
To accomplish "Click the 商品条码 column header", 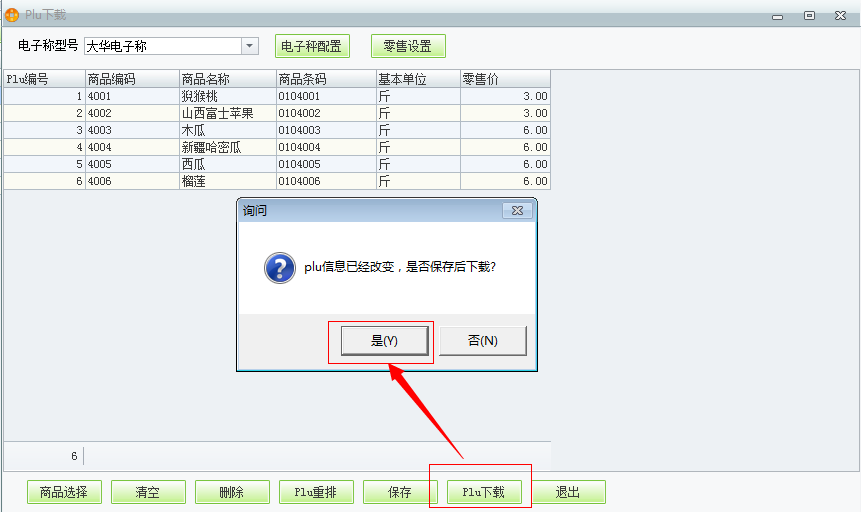I will click(326, 79).
